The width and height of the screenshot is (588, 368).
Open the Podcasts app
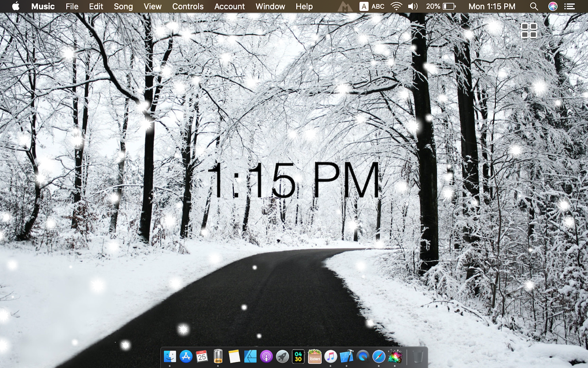pos(267,357)
